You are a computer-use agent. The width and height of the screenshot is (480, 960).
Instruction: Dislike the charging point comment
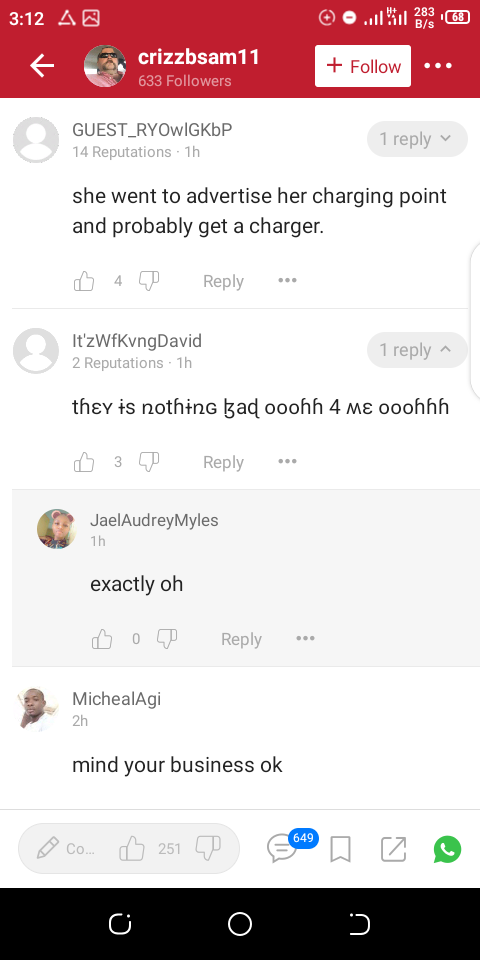click(149, 280)
